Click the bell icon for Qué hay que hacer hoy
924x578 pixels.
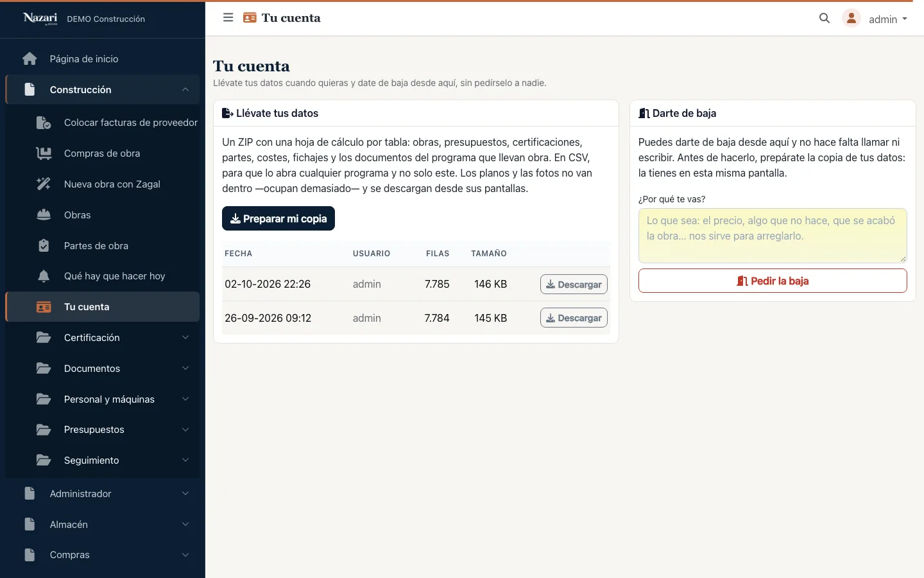[x=44, y=276]
